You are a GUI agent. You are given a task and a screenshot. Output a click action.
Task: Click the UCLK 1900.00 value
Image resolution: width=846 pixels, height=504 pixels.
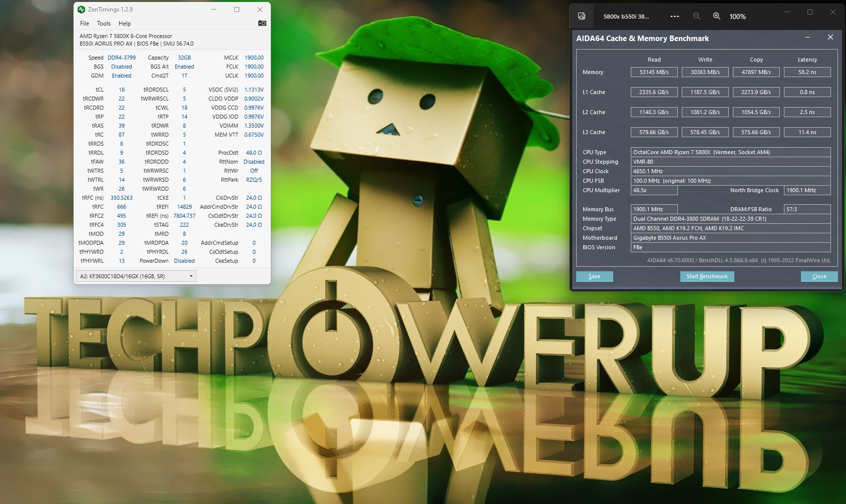[254, 76]
